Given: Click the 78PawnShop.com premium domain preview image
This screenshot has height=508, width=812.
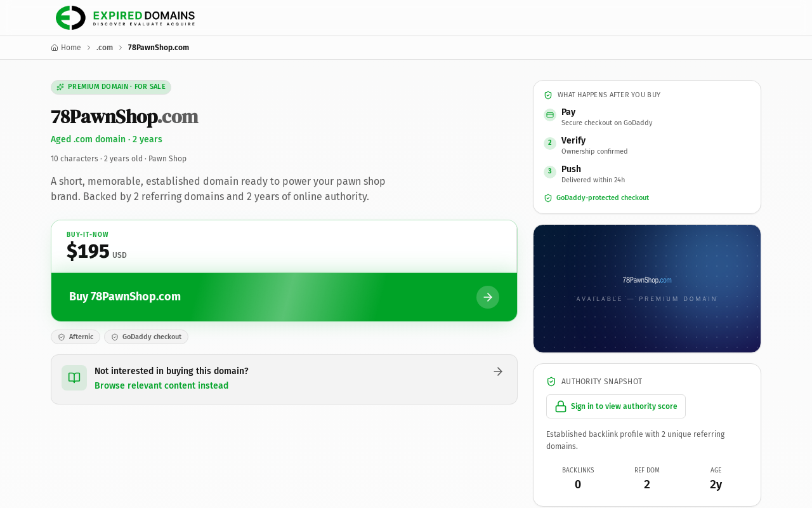Looking at the screenshot, I should 647,288.
